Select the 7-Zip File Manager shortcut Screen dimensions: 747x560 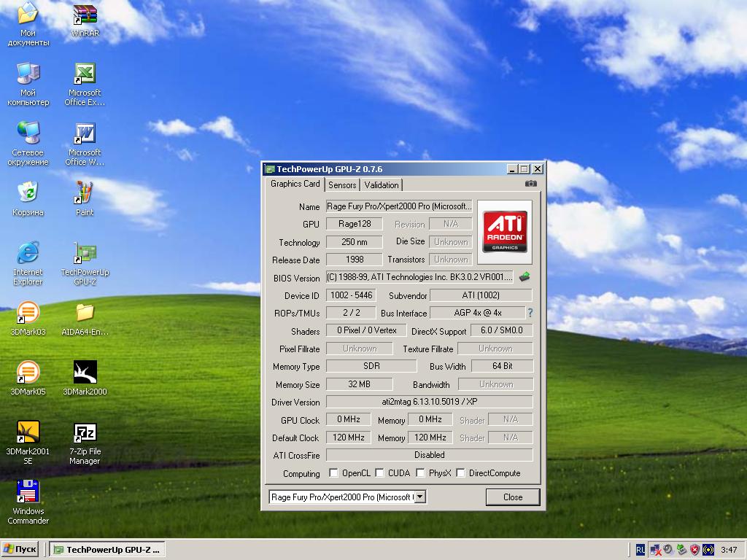click(85, 443)
